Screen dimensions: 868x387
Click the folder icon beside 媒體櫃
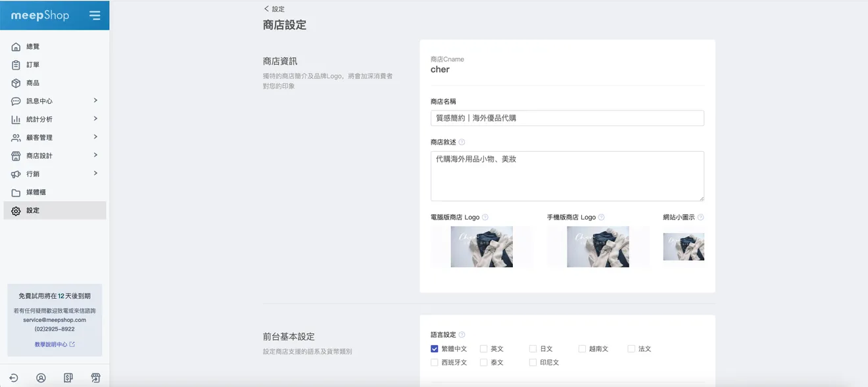pyautogui.click(x=16, y=193)
